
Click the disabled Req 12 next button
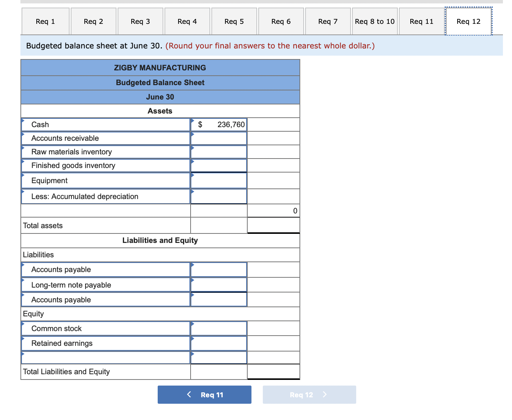(309, 395)
